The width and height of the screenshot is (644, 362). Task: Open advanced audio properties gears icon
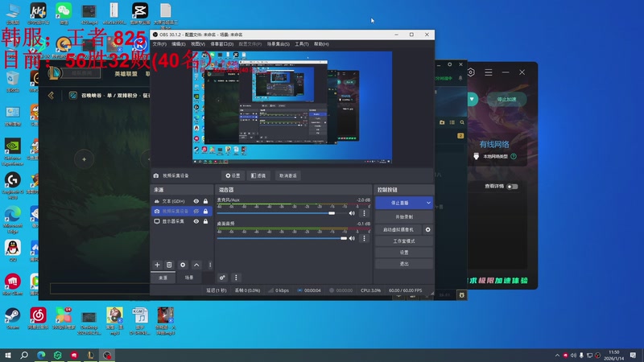click(x=222, y=278)
